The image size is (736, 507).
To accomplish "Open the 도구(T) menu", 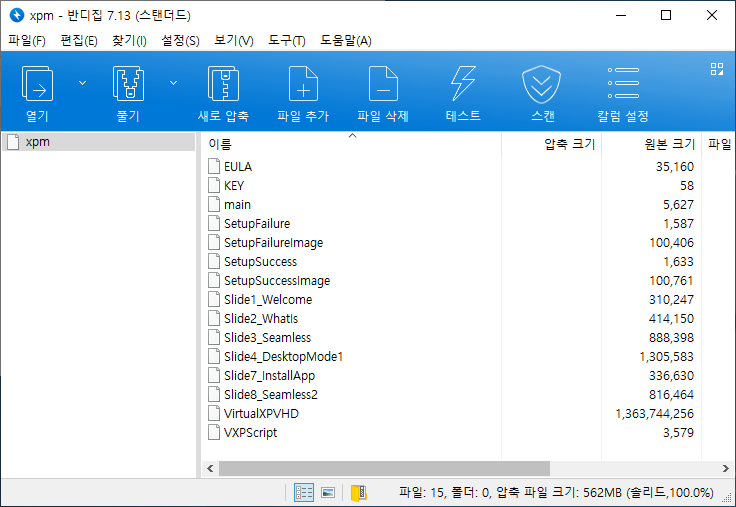I will [287, 41].
